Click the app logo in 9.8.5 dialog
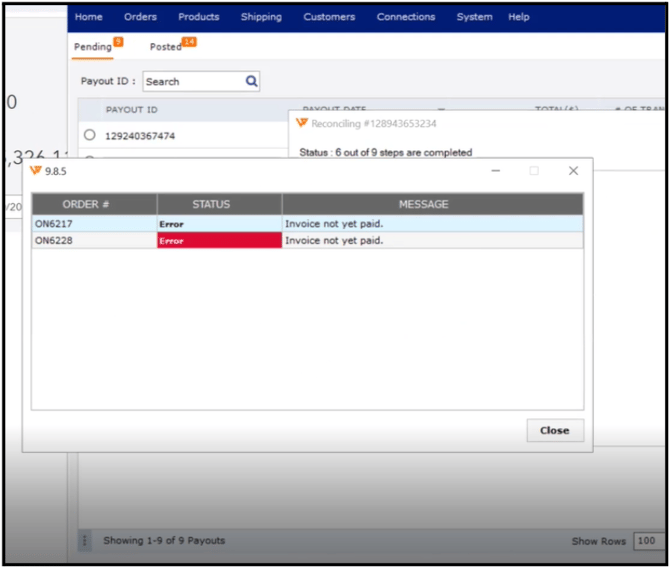Screen dimensions: 670x568 click(x=36, y=171)
